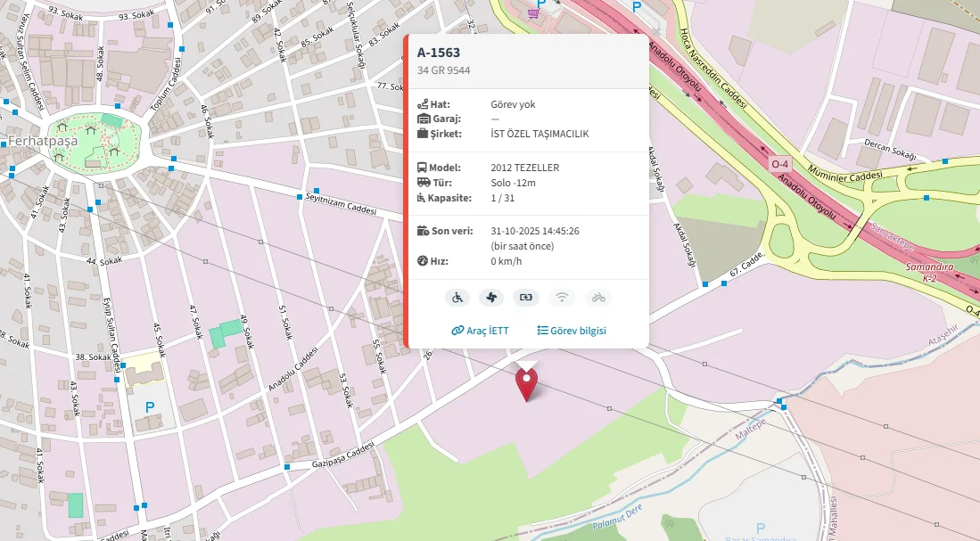Click the speedometer icon beside Hız

pos(423,261)
